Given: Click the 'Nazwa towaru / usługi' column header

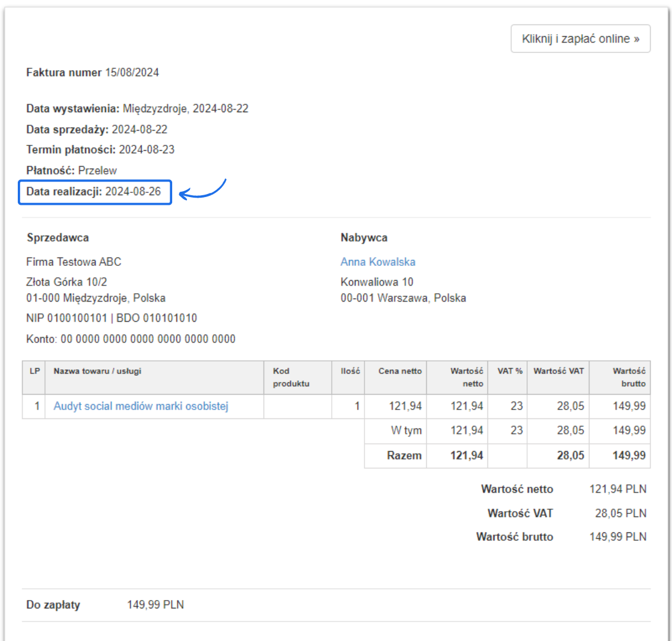Looking at the screenshot, I should coord(97,371).
